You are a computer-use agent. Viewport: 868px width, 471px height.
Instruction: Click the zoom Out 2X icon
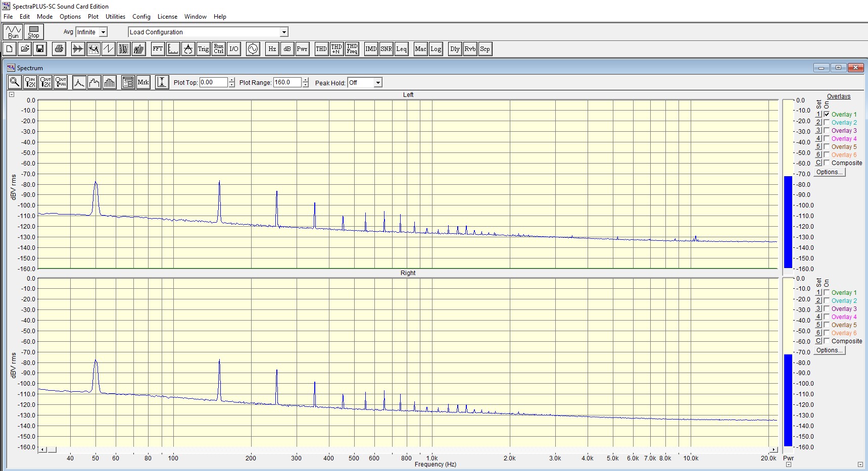pos(45,82)
